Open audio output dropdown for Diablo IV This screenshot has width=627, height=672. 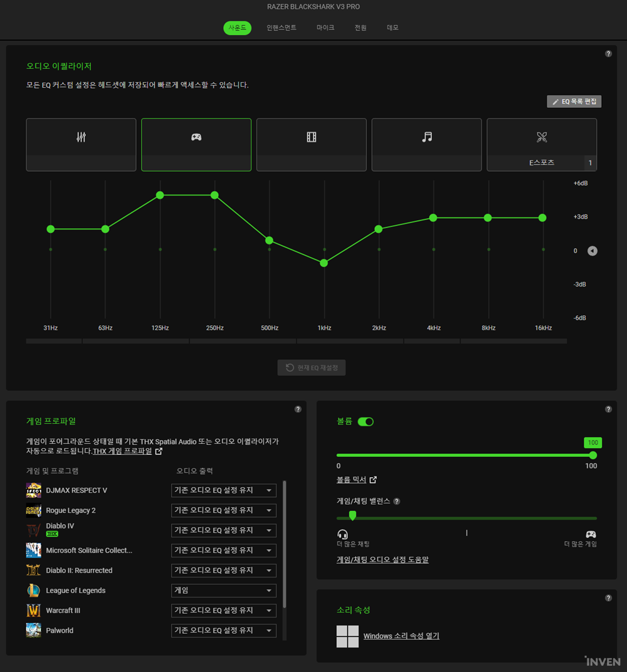point(224,530)
